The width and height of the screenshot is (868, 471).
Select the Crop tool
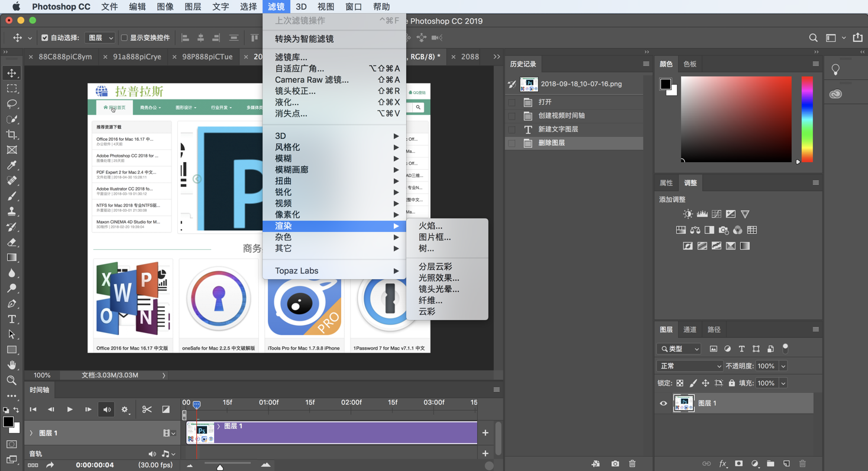point(12,135)
